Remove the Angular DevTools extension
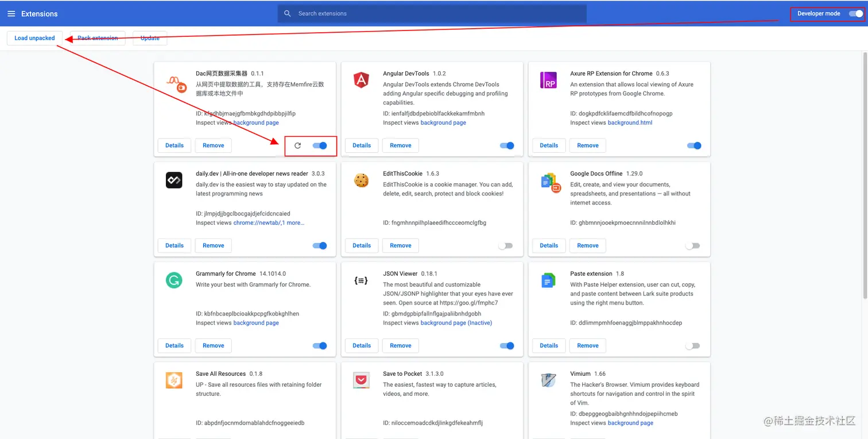 pyautogui.click(x=401, y=145)
